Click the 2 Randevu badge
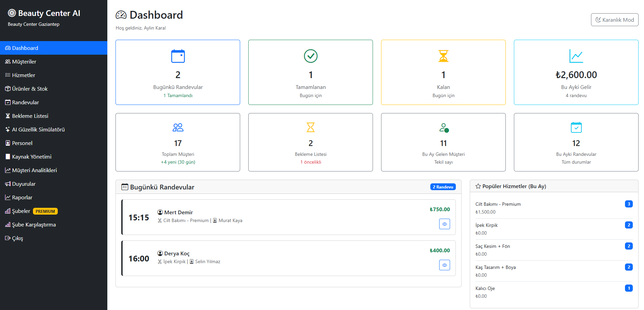 (443, 187)
